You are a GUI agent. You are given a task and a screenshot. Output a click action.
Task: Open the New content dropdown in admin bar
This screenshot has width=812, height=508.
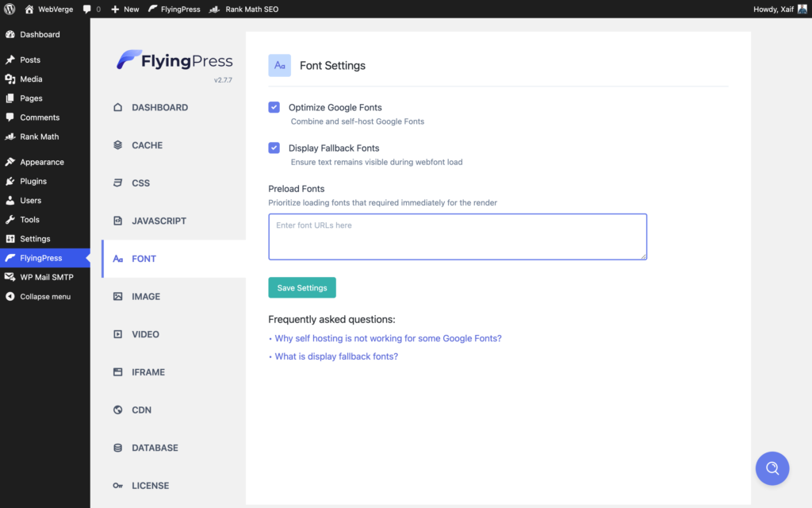click(124, 9)
